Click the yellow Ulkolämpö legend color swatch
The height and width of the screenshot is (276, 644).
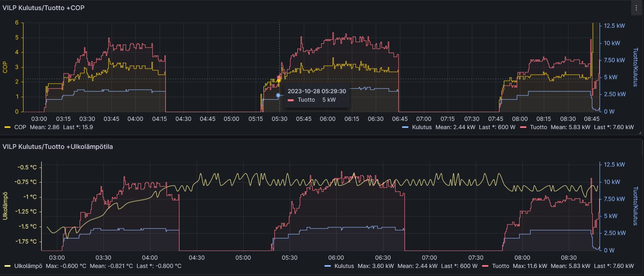[8, 266]
